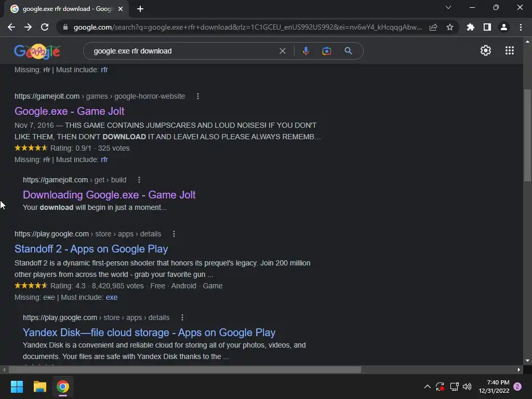
Task: Click the top 'Must include: rfr' link
Action: [x=104, y=70]
